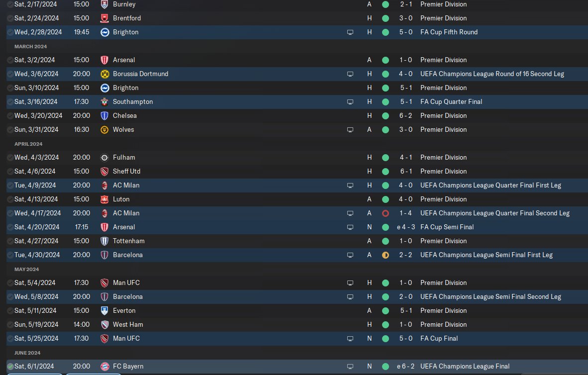
Task: Click the APRIL 2024 month header
Action: click(28, 144)
